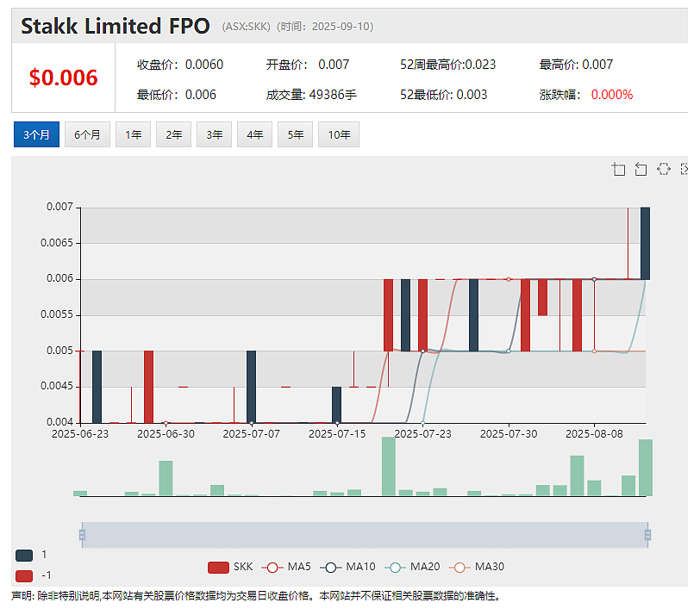Click the 0.0045 y-axis label
This screenshot has width=700, height=609.
57,386
